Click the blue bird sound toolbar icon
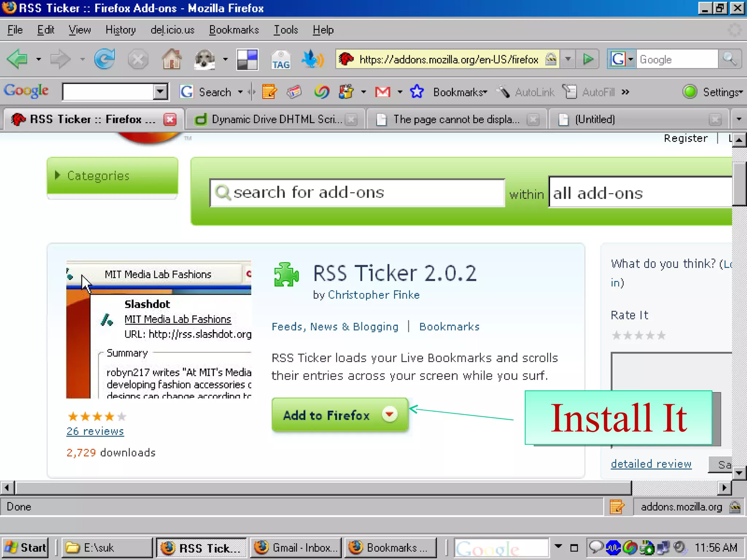The image size is (747, 560). [x=313, y=59]
